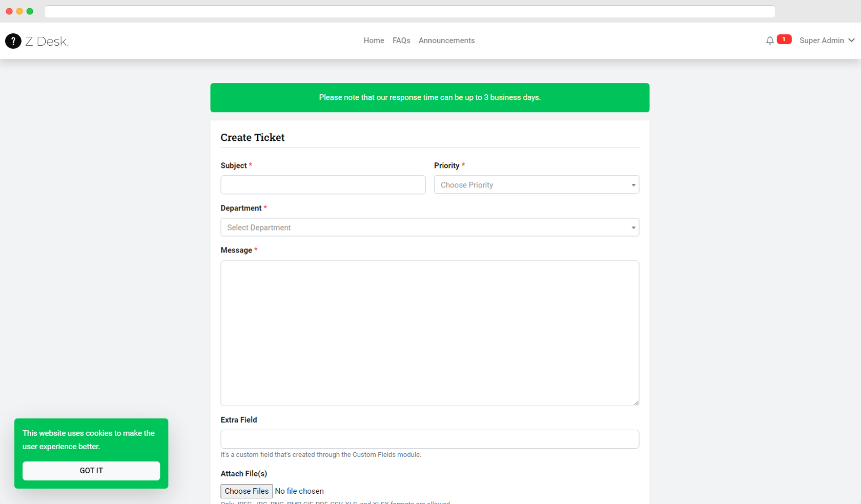861x504 pixels.
Task: Focus the Subject input field
Action: click(x=323, y=185)
